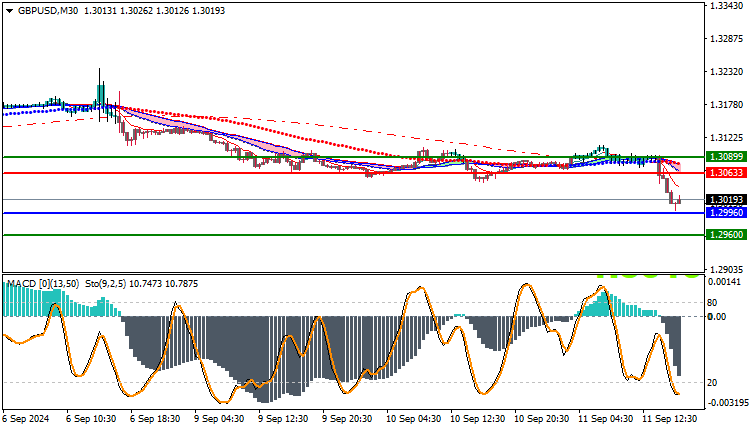Click the 1.33430 price scale value

(x=727, y=6)
